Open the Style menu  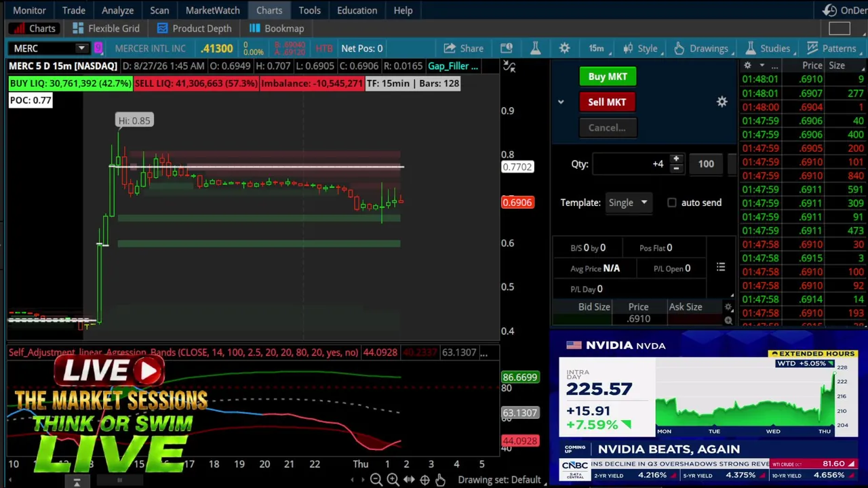(640, 48)
